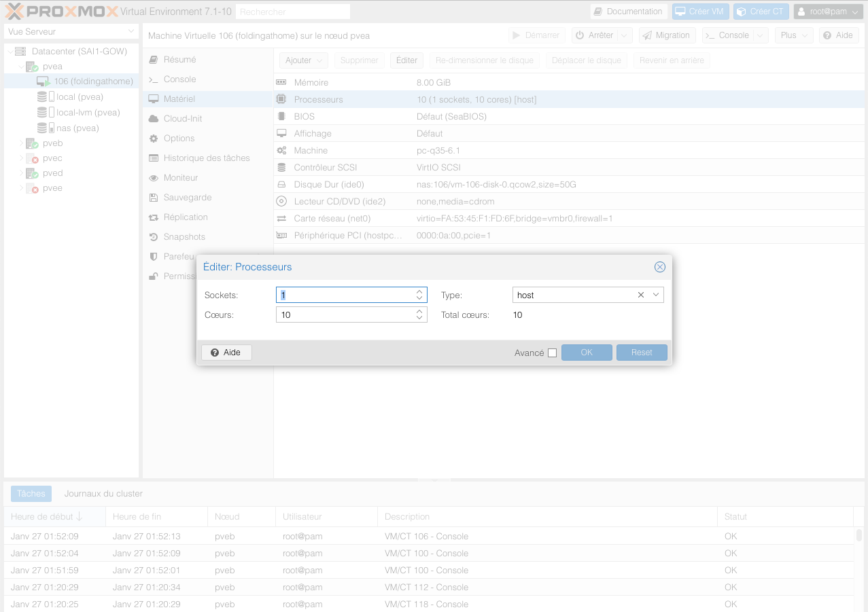Screen dimensions: 868x612
Task: Collapse the pvea node
Action: tap(21, 67)
